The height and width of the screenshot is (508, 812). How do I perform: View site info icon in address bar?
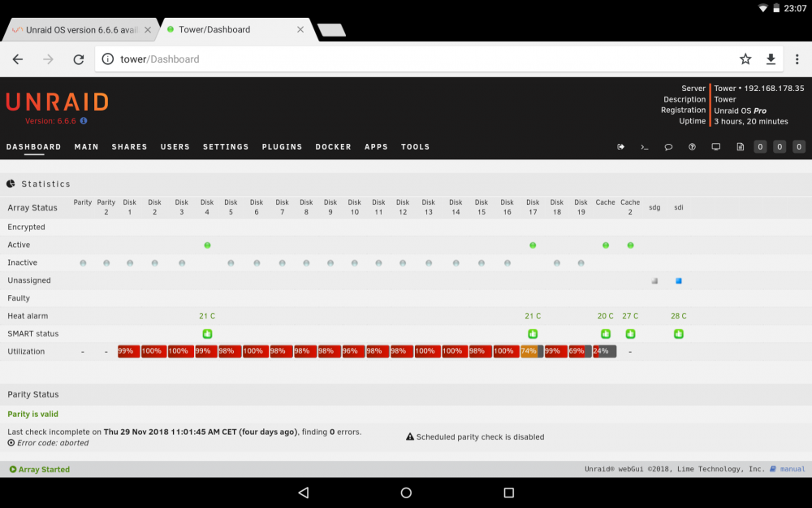(108, 59)
